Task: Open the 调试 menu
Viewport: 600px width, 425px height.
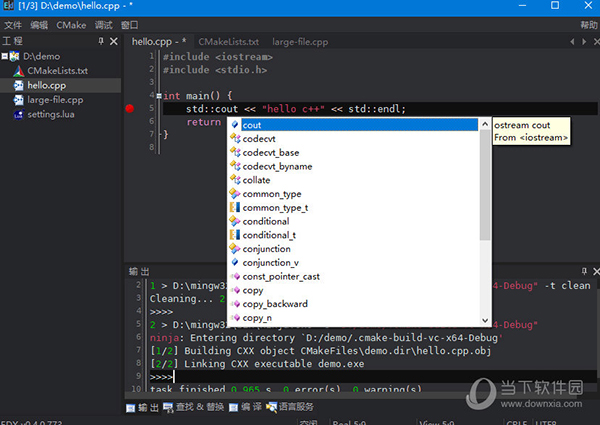Action: click(x=104, y=25)
